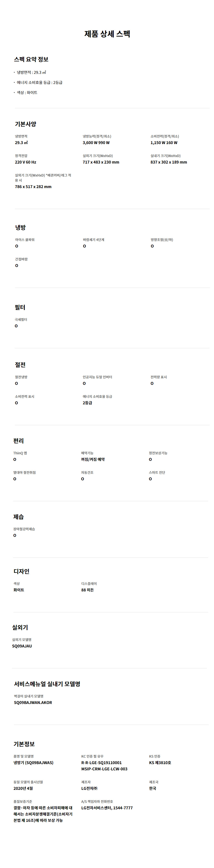Click the 아이스 쿨파워 label

tap(25, 240)
